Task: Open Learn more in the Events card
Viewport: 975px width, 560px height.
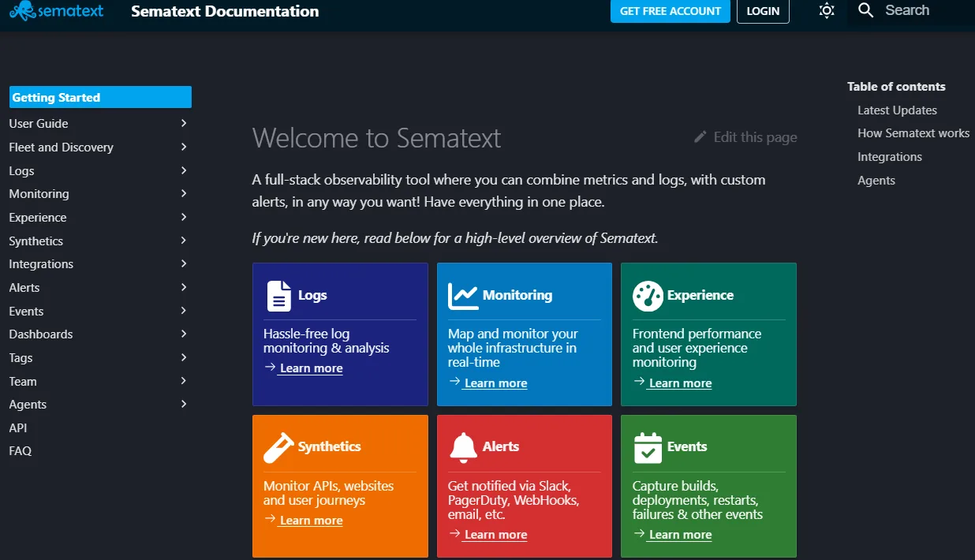Action: point(679,535)
